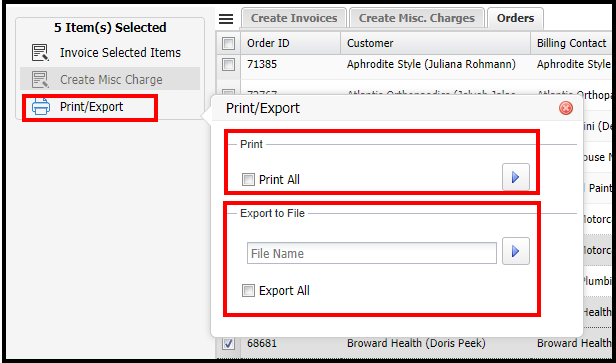Select the Orders tab
Viewport: 616px width, 363px height.
click(515, 18)
